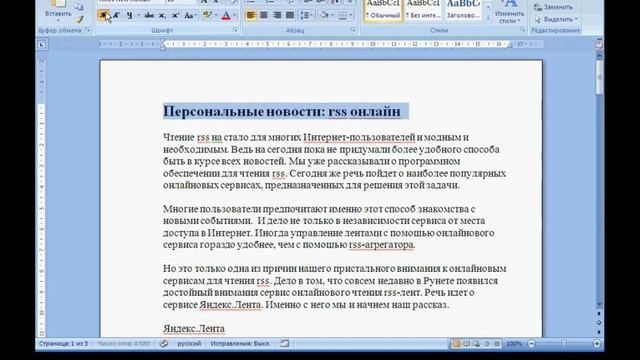Switch to Print Layout view

[x=456, y=344]
